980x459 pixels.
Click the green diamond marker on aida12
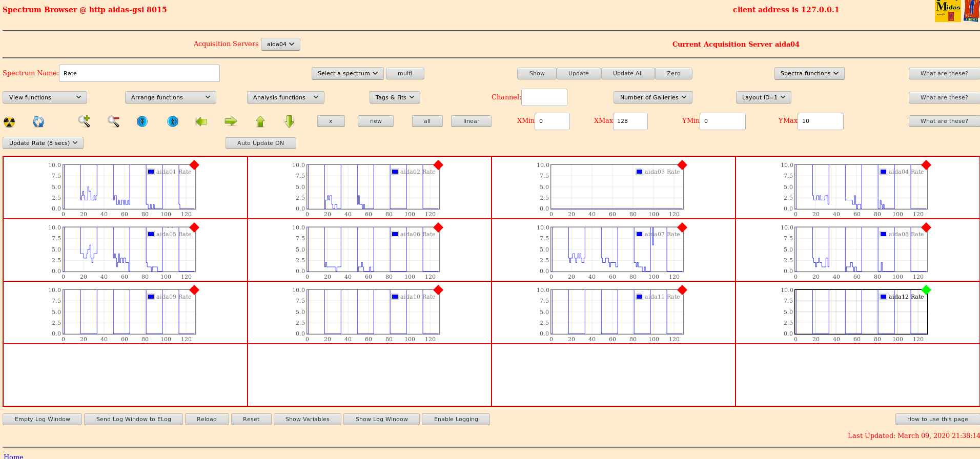tap(926, 290)
